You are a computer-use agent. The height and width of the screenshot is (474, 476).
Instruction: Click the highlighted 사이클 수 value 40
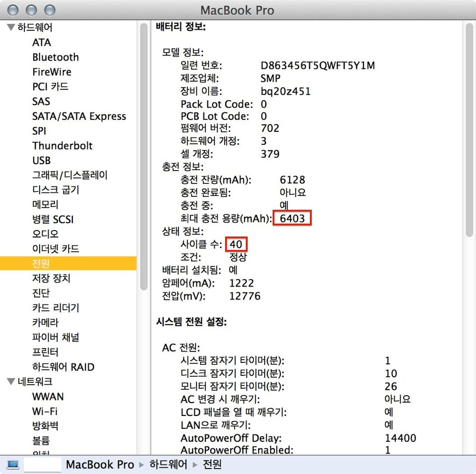point(236,244)
